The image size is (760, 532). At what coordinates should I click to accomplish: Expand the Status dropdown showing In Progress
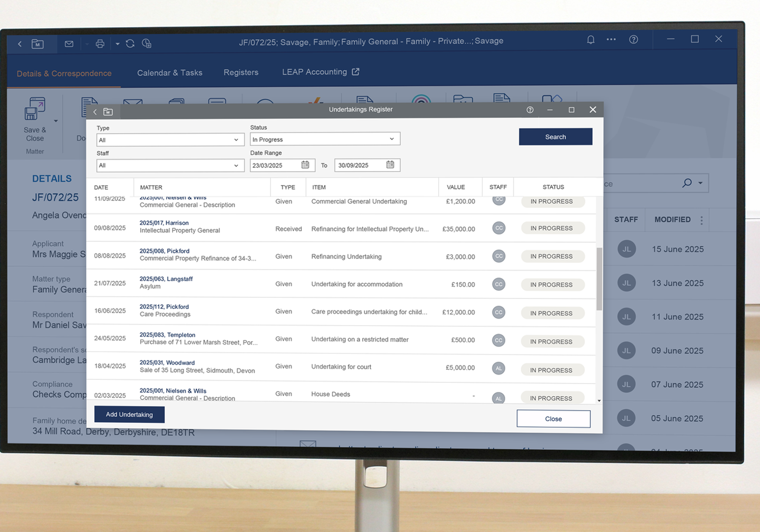coord(392,139)
